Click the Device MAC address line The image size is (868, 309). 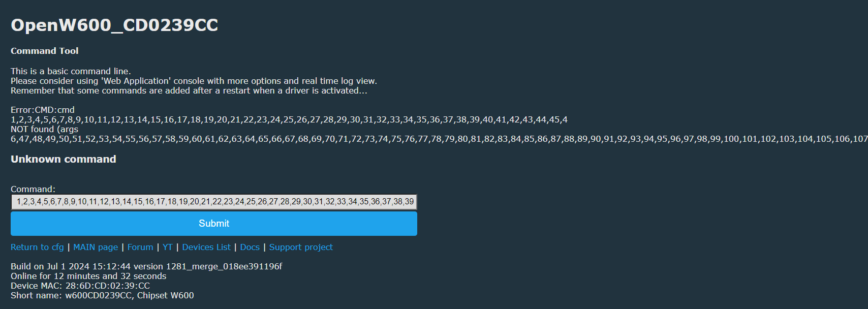click(80, 286)
